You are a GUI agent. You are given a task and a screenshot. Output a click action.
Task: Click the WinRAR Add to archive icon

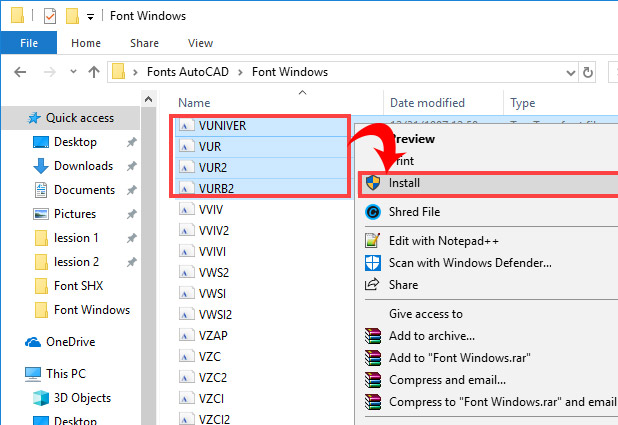click(x=373, y=336)
